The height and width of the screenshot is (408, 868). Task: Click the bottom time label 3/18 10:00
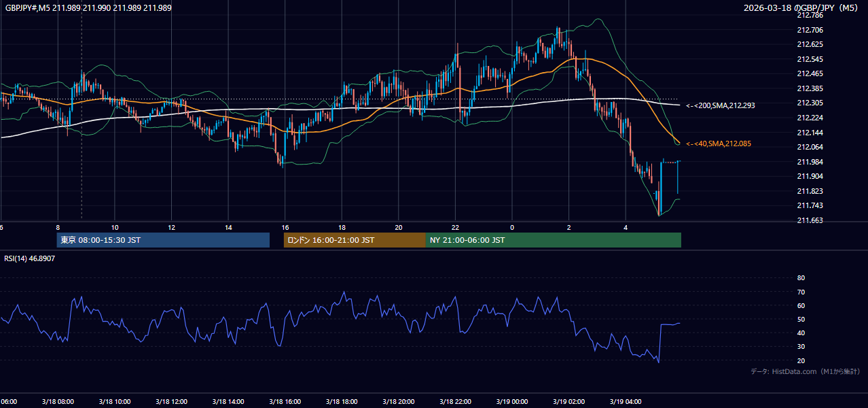tap(115, 402)
